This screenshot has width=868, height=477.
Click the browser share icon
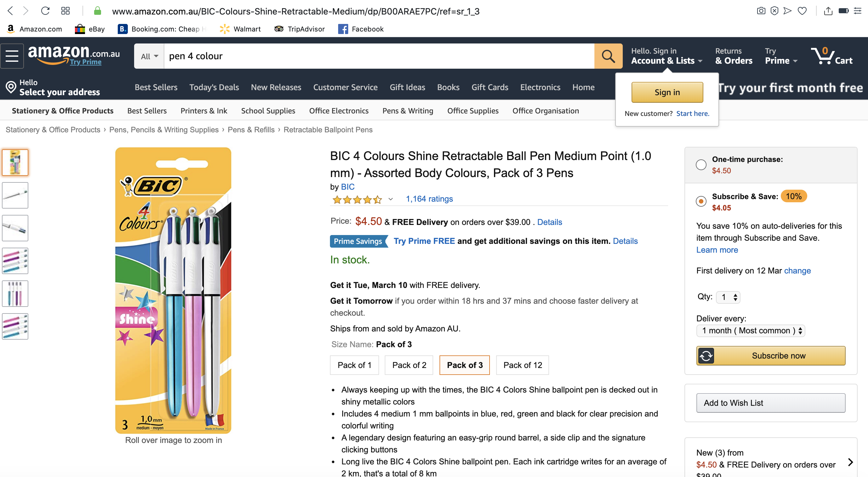(x=828, y=11)
